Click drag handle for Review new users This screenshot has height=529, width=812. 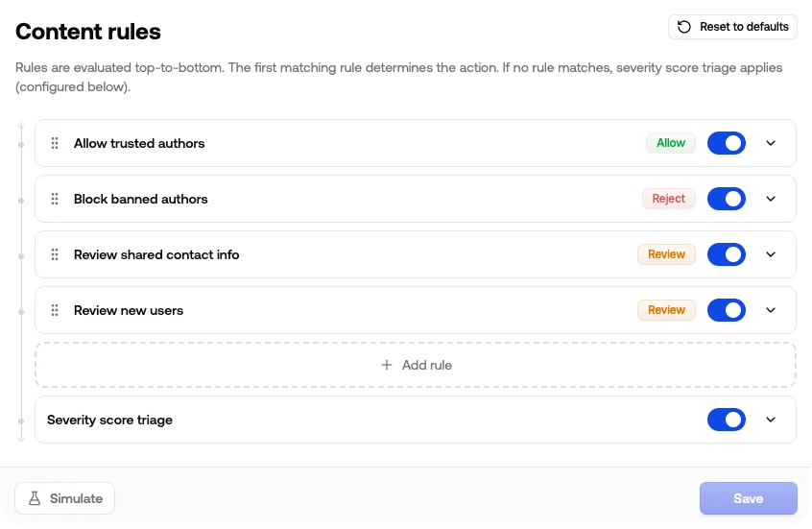coord(55,310)
